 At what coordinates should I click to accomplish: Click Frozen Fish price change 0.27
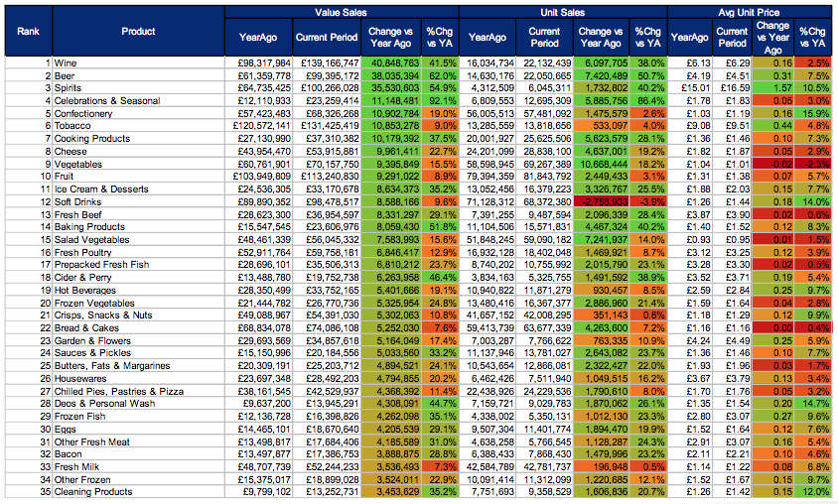(772, 417)
